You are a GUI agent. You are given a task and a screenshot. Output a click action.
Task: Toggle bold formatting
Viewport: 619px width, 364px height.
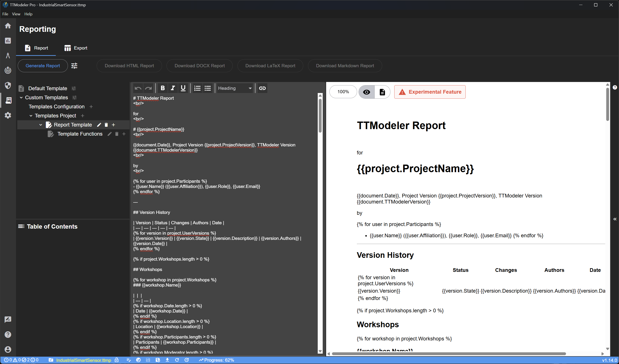tap(162, 88)
